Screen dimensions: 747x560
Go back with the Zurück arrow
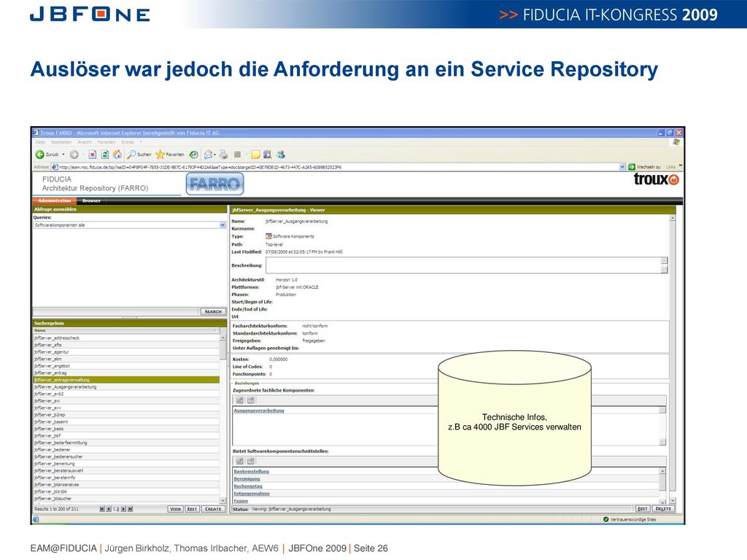40,155
